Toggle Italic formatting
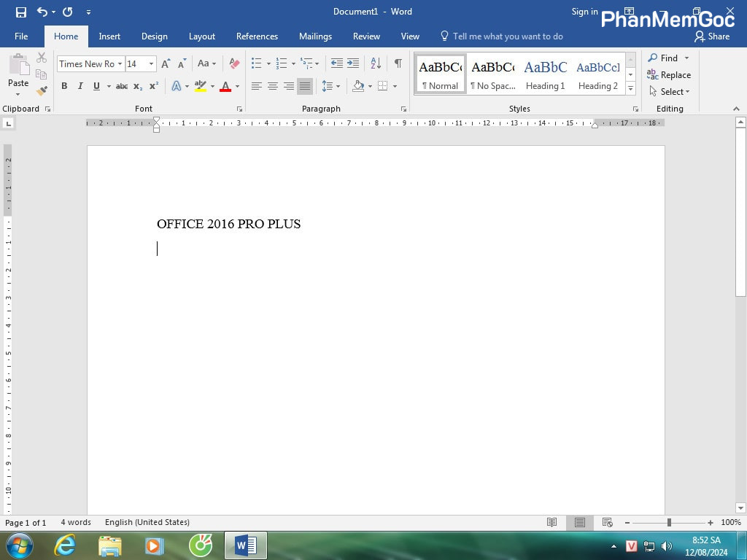Screen dimensions: 747x560 pyautogui.click(x=80, y=86)
